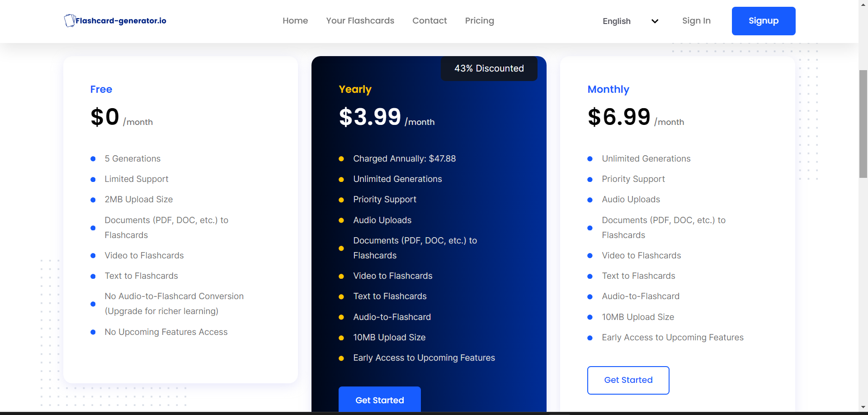868x415 pixels.
Task: Open the Home menu item
Action: click(295, 21)
